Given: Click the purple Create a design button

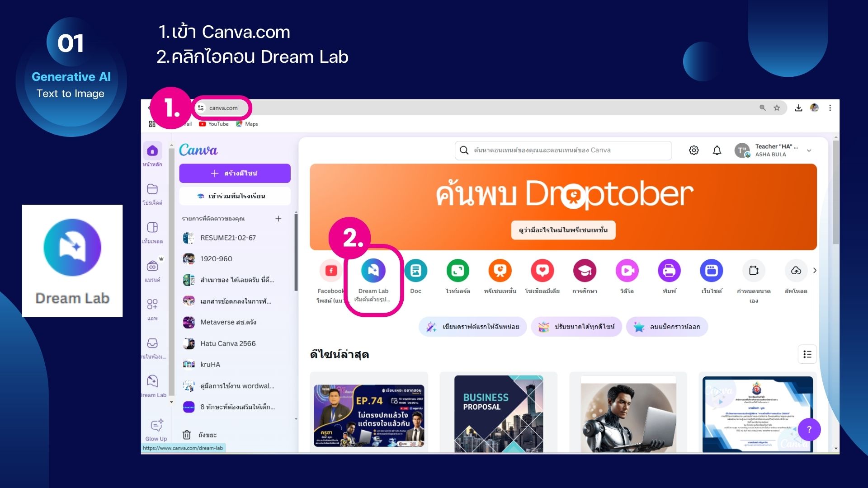Looking at the screenshot, I should [x=235, y=174].
